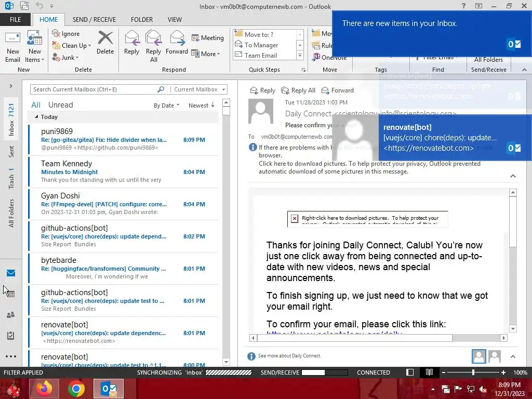Click the zoom in plus button
This screenshot has width=532, height=399.
click(503, 372)
